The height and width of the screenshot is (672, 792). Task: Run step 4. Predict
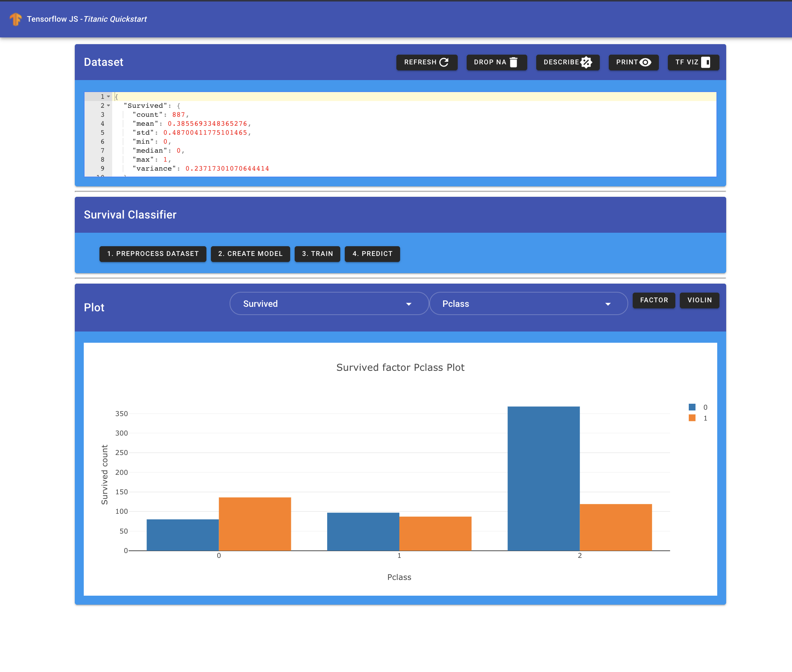coord(372,254)
